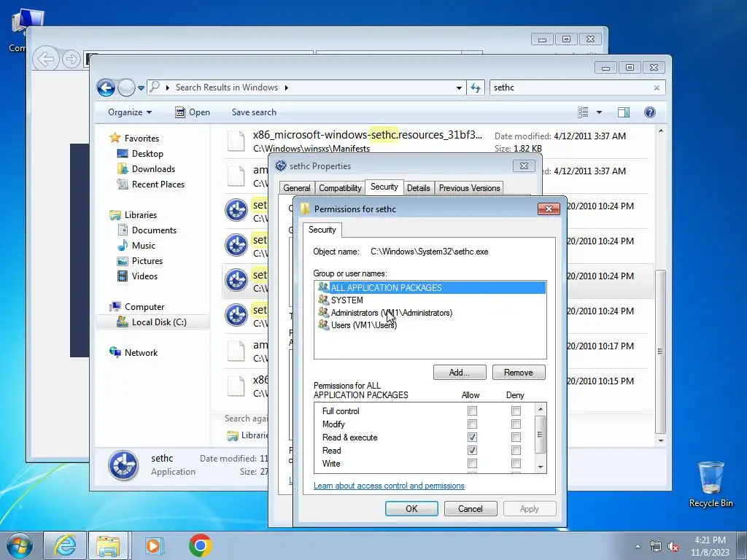Click the refresh icon beside address bar
747x560 pixels.
[476, 87]
